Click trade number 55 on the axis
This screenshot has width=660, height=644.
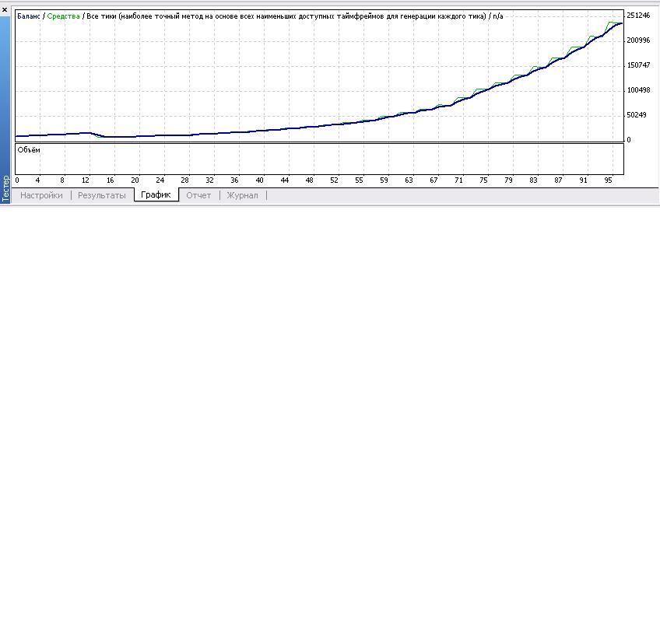pyautogui.click(x=359, y=180)
